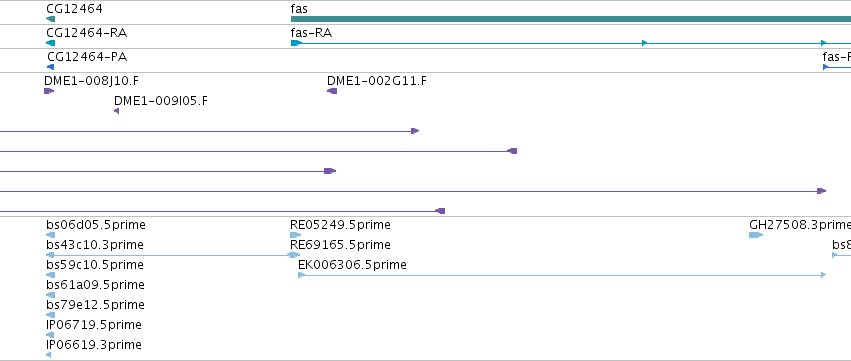Click the small DME1-009I05.F arrow marker
This screenshot has height=361, width=851.
tap(116, 111)
